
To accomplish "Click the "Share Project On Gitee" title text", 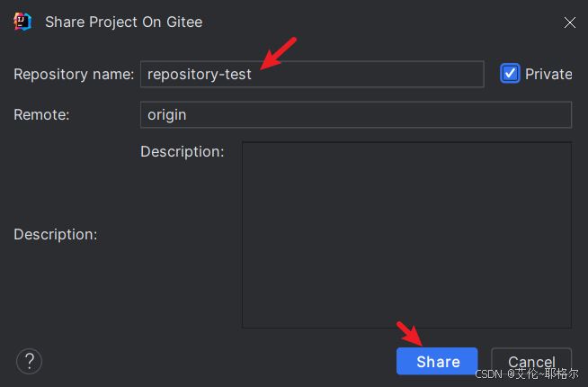I will [123, 22].
